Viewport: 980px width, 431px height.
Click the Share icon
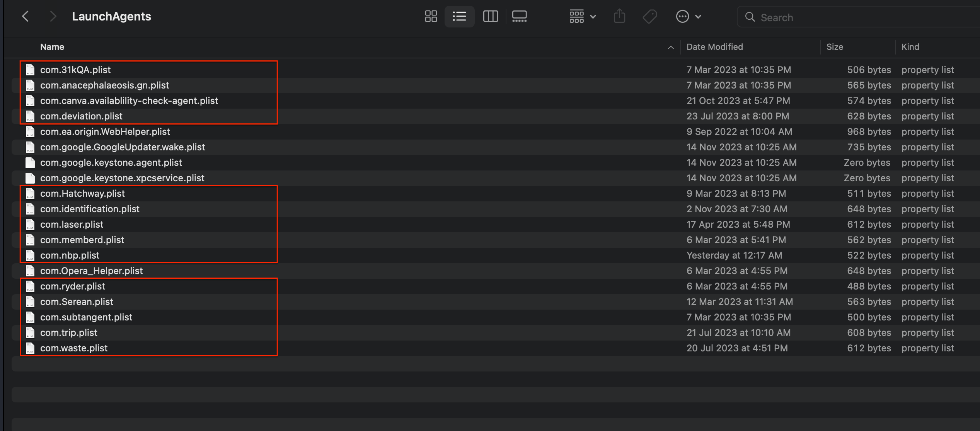[x=619, y=16]
